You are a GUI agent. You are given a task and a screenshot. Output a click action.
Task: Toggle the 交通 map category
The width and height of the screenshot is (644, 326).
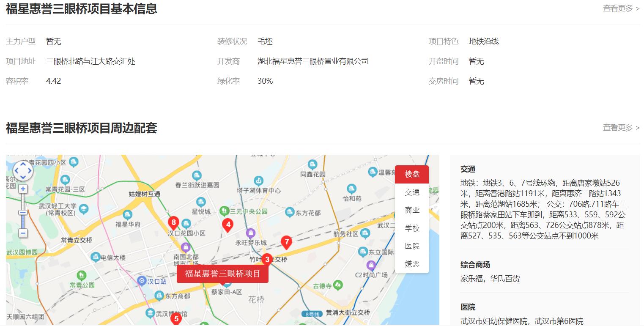[411, 192]
